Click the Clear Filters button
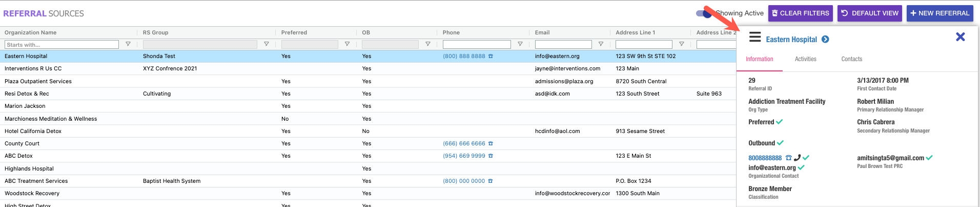The width and height of the screenshot is (980, 207). 800,13
